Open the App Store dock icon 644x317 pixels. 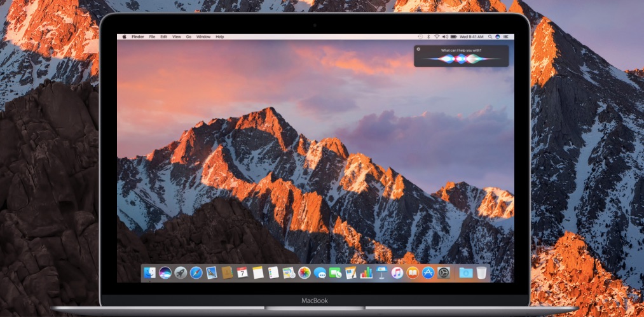(x=428, y=273)
